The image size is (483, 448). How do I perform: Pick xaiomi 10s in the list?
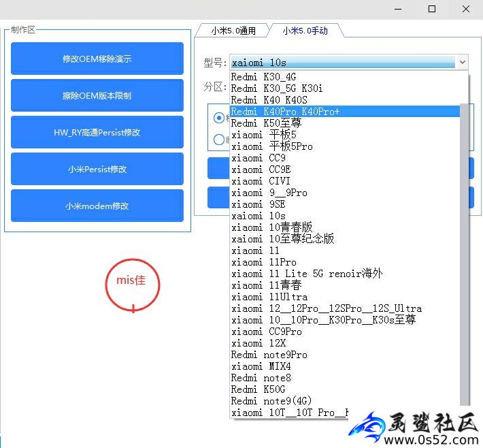[x=345, y=216]
